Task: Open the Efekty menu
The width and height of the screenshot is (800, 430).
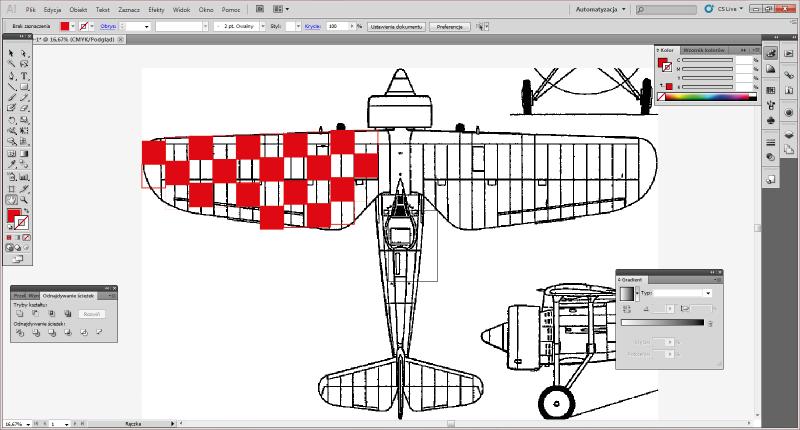Action: point(156,8)
